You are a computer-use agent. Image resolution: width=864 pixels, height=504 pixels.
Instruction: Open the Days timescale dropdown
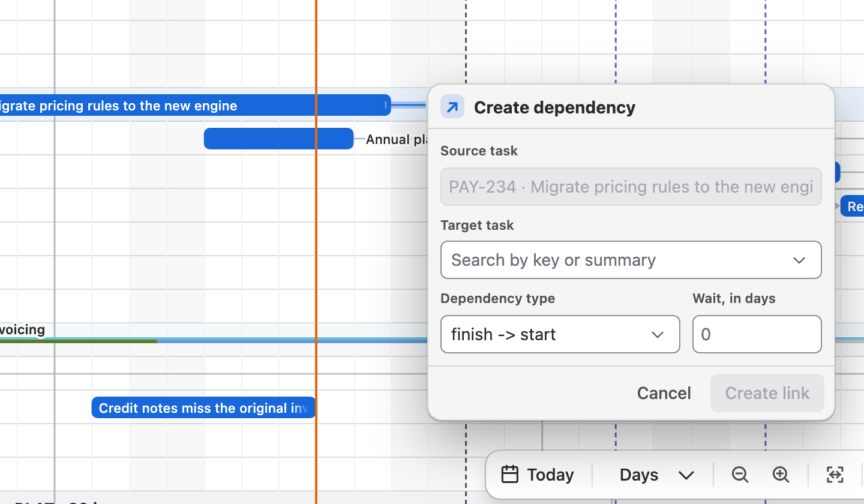point(656,475)
